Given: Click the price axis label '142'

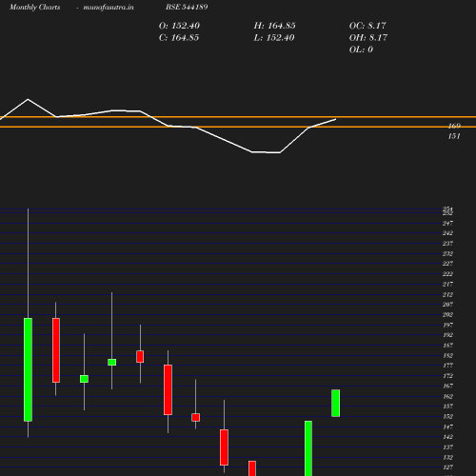Looking at the screenshot, I should click(x=447, y=437).
